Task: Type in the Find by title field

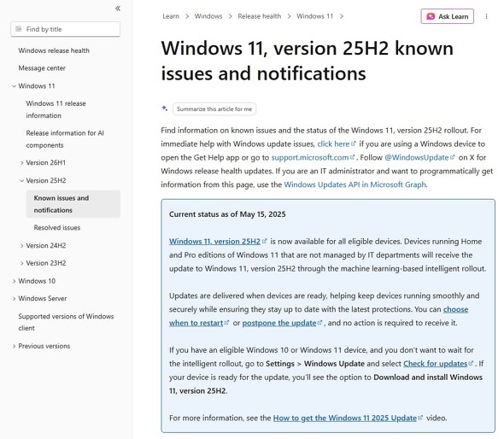Action: click(x=66, y=29)
